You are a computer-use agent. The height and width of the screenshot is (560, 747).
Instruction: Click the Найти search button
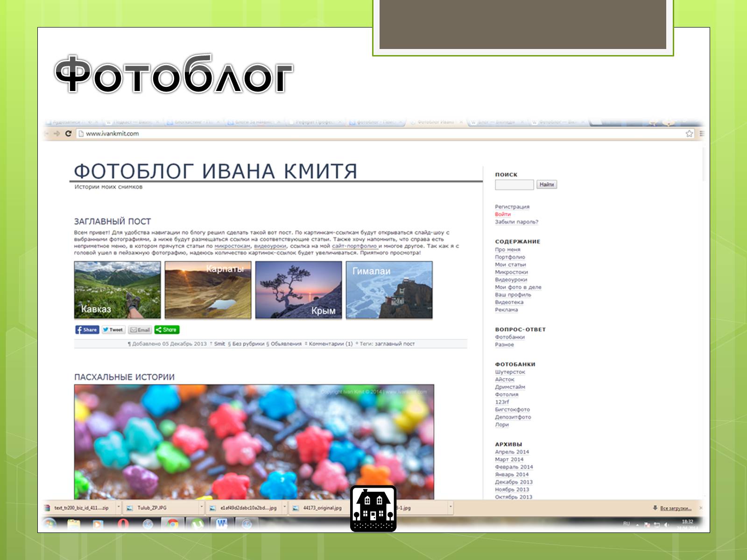point(546,185)
